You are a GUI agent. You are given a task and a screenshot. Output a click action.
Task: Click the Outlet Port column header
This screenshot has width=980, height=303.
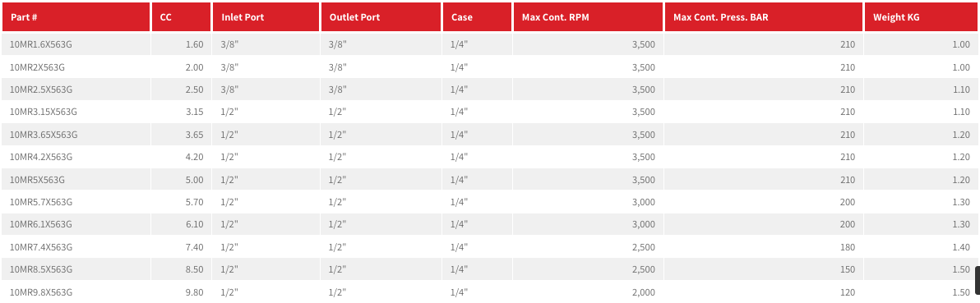(381, 17)
